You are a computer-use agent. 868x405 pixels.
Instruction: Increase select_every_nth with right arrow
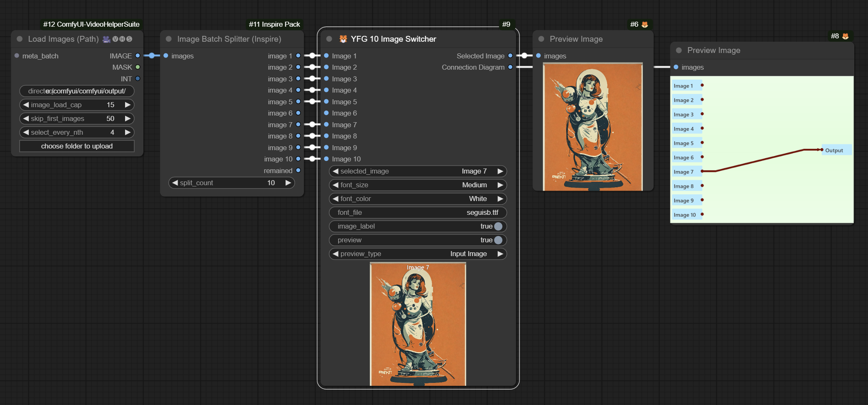[128, 132]
